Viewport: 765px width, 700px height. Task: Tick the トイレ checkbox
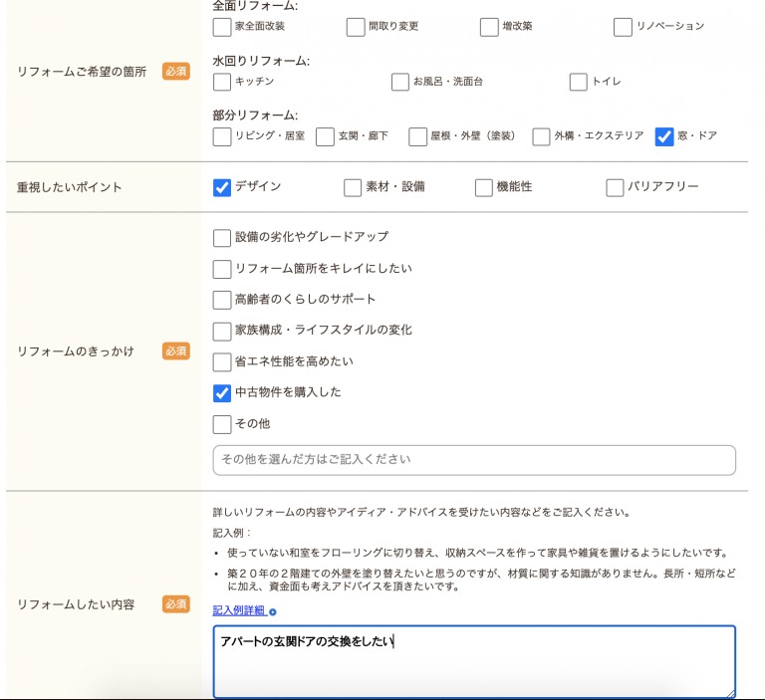[x=579, y=82]
